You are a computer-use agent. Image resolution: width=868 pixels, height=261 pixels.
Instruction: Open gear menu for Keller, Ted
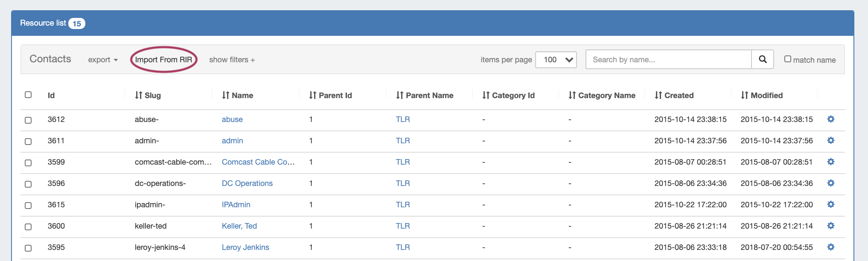830,226
